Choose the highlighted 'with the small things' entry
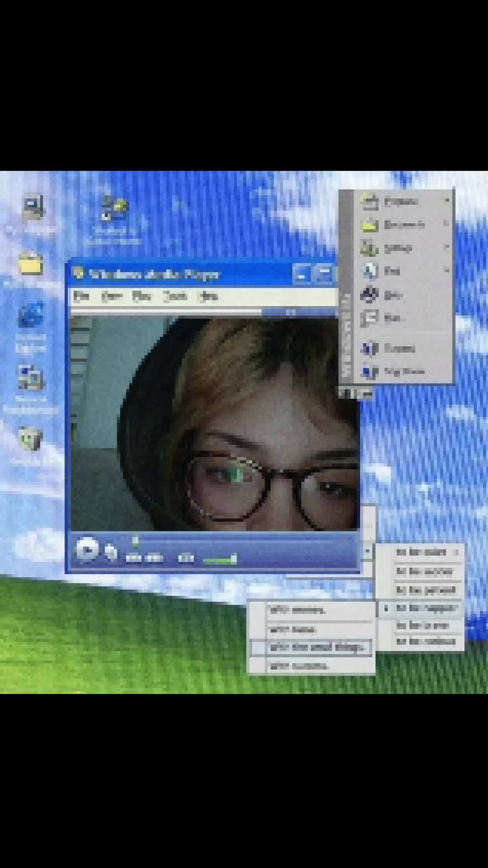Image resolution: width=488 pixels, height=868 pixels. tap(311, 647)
